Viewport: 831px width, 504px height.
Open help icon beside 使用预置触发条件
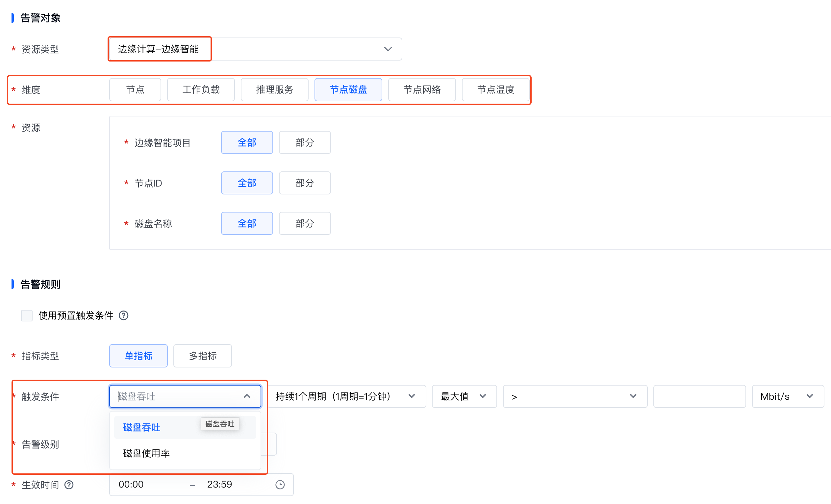point(123,315)
